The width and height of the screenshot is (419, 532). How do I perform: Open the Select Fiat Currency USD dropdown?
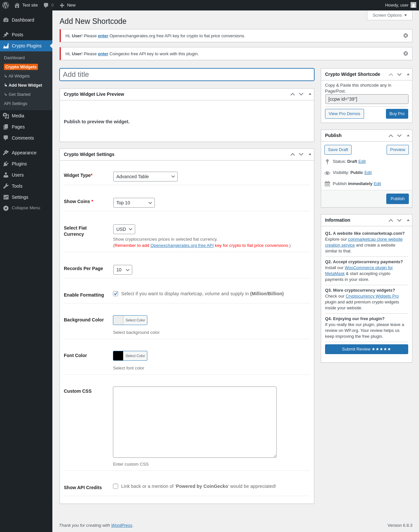click(x=124, y=229)
